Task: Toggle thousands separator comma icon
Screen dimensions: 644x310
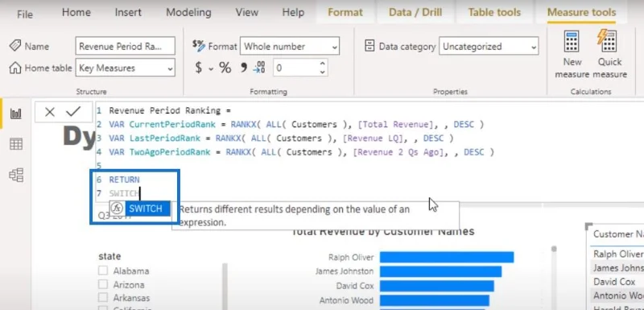Action: [x=244, y=67]
